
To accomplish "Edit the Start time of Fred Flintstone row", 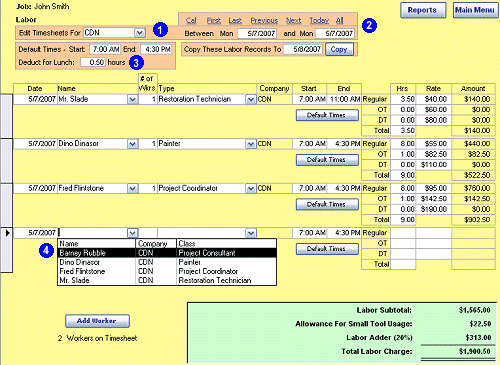I will pyautogui.click(x=310, y=189).
